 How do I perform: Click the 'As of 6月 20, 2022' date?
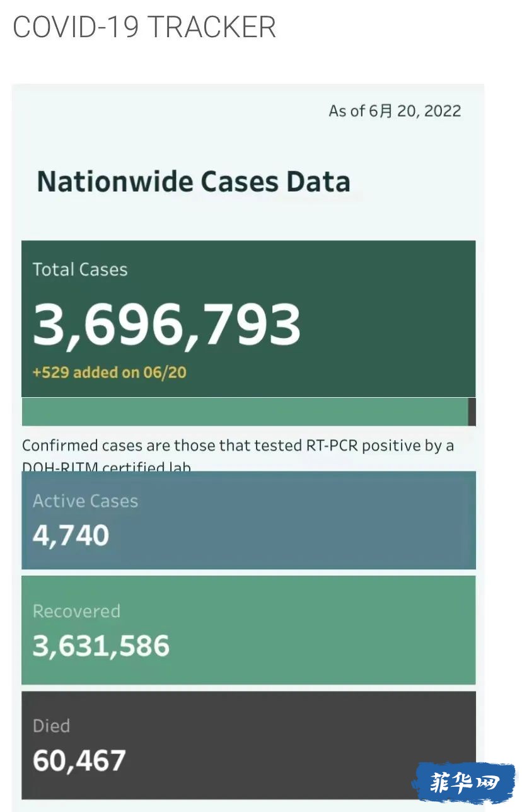[395, 112]
